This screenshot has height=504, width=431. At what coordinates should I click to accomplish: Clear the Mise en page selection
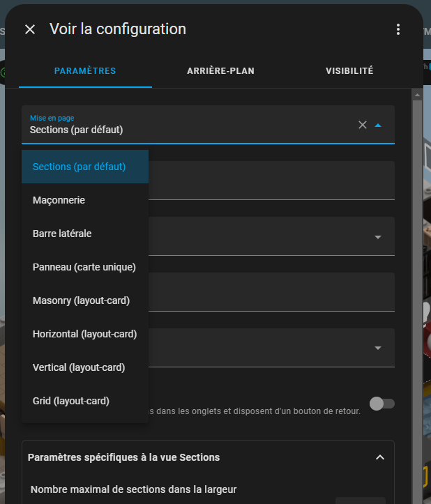pyautogui.click(x=363, y=125)
